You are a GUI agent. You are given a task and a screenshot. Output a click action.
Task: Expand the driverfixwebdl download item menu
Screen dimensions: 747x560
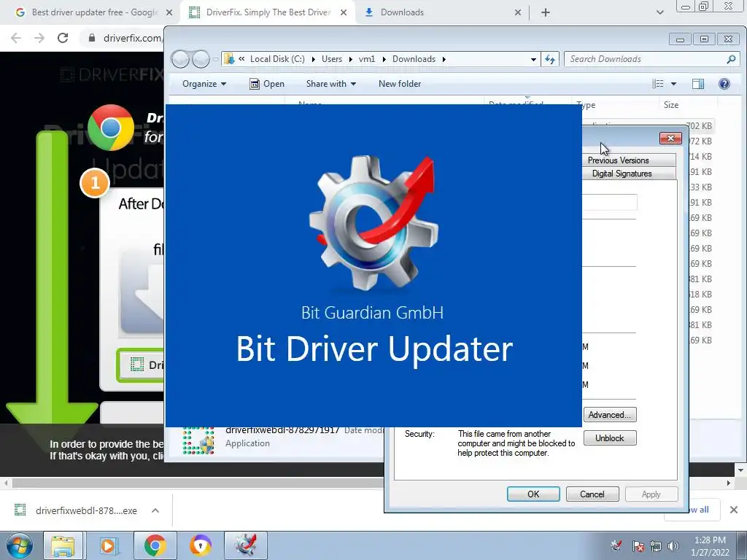click(155, 510)
